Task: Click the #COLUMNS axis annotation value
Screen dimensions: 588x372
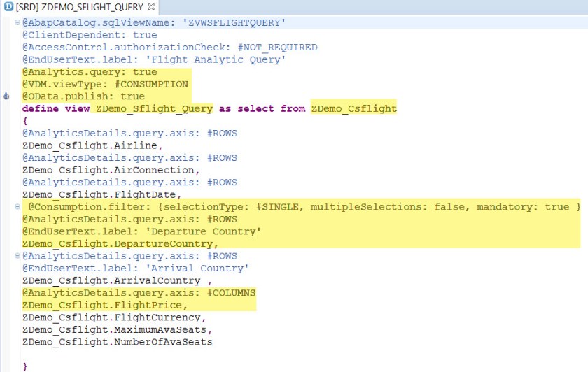Action: click(x=232, y=293)
